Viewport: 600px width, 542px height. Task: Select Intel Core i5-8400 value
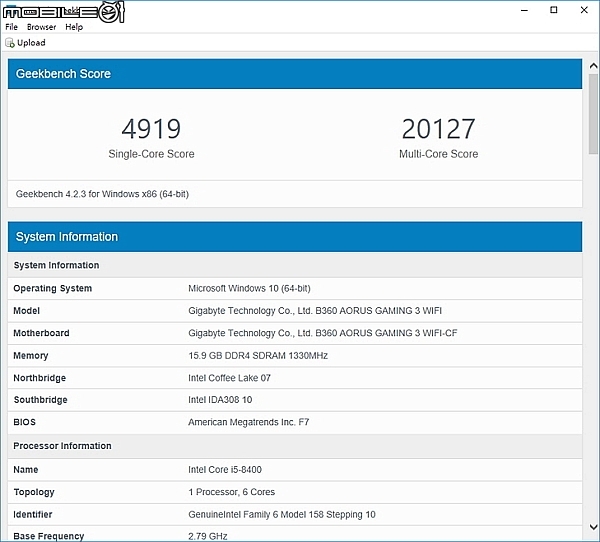[x=225, y=470]
